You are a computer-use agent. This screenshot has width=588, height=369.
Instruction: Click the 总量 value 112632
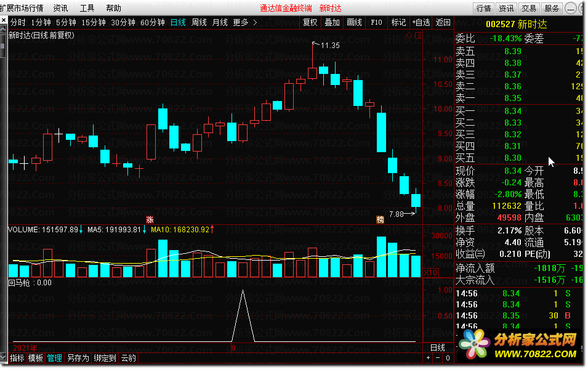pos(507,206)
